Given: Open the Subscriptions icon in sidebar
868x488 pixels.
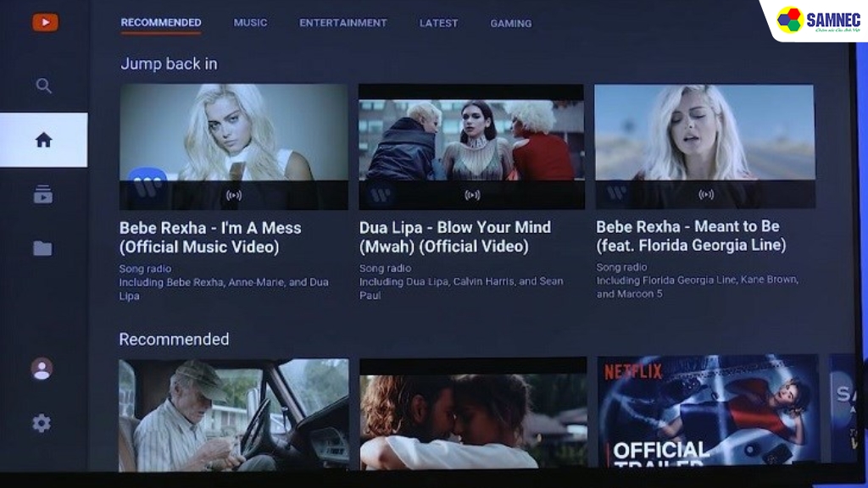Looking at the screenshot, I should point(42,194).
